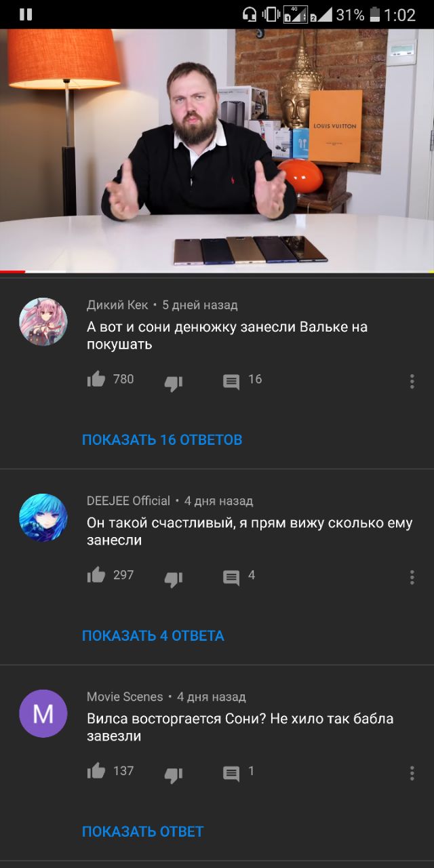Screen dimensions: 434x868
Task: Pause the video with the pause icon
Action: (x=26, y=14)
